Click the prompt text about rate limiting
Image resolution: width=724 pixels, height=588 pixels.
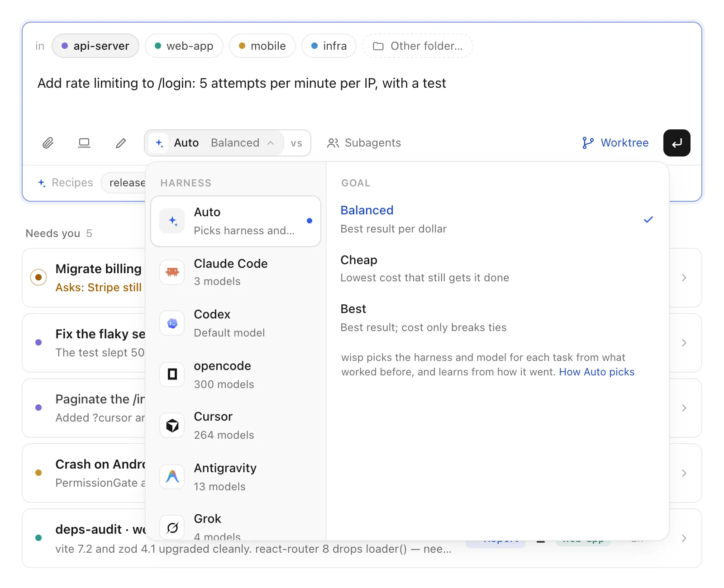pos(242,83)
